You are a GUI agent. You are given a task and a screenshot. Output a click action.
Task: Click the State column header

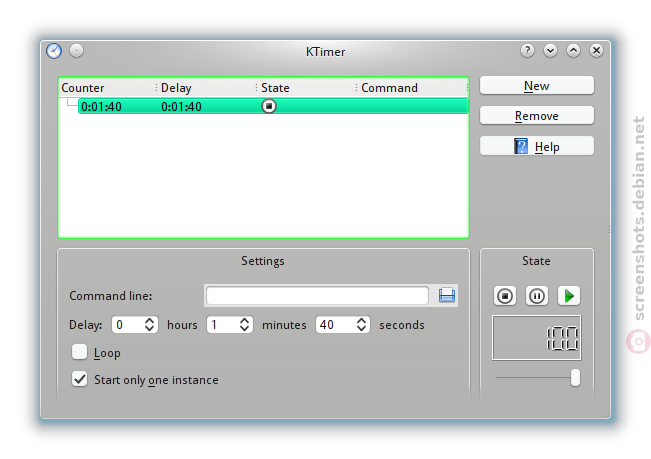tap(306, 88)
